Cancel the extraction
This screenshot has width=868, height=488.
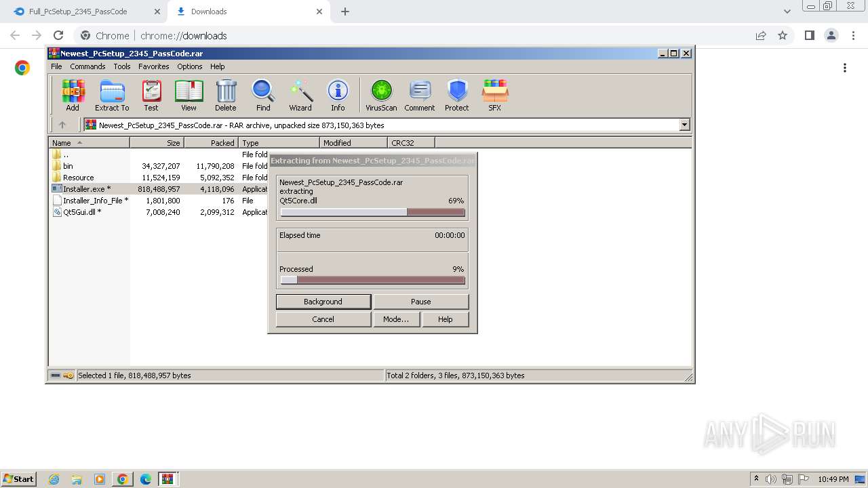(x=323, y=319)
